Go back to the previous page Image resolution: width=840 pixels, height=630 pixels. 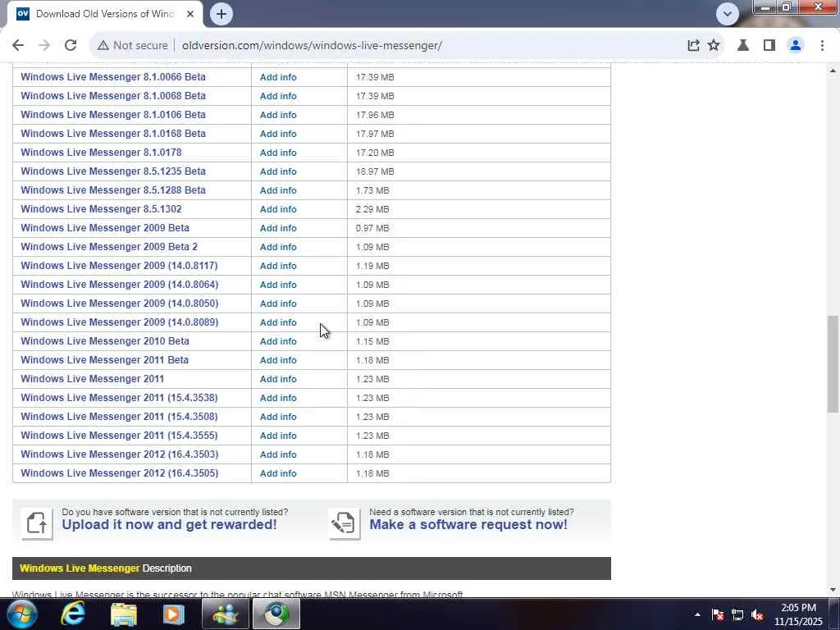click(x=18, y=46)
